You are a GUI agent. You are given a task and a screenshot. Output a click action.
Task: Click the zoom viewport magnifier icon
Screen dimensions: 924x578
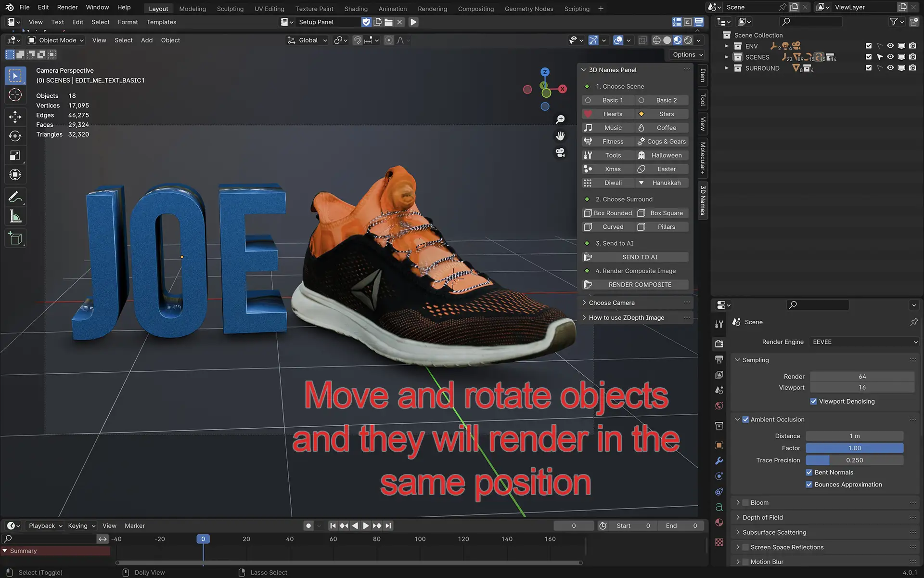(x=560, y=119)
